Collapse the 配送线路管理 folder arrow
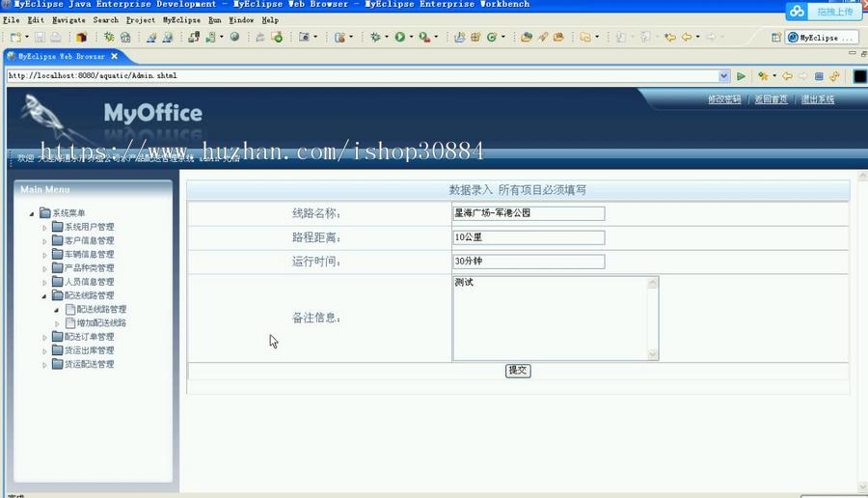Screen dimensions: 868x498 point(44,296)
